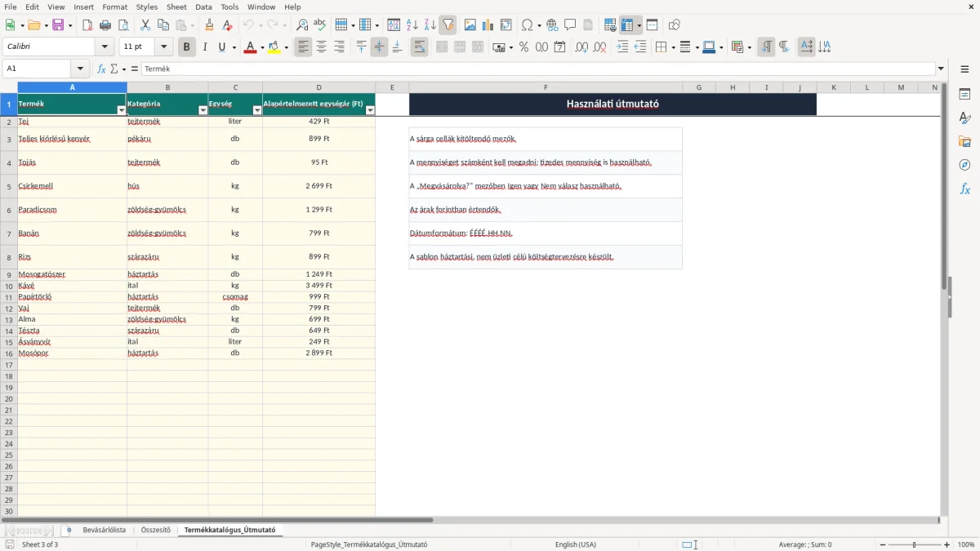Click the Increase Indent icon

click(x=622, y=47)
